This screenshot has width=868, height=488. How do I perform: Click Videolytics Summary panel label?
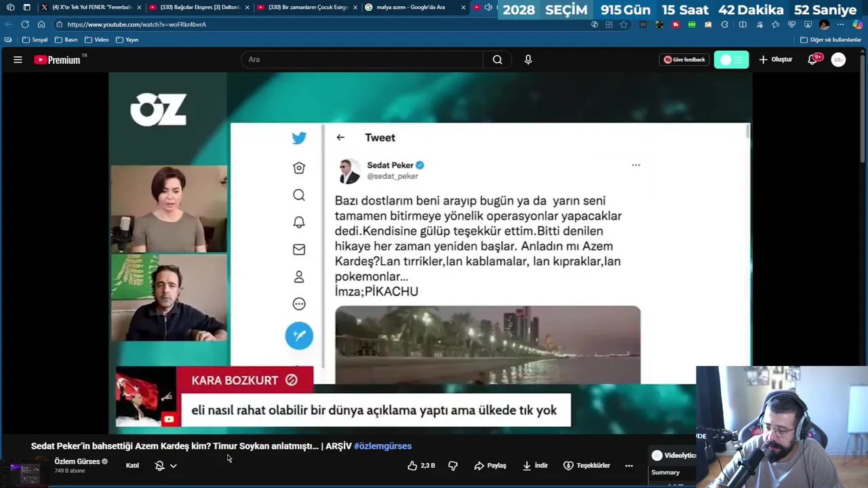(665, 472)
